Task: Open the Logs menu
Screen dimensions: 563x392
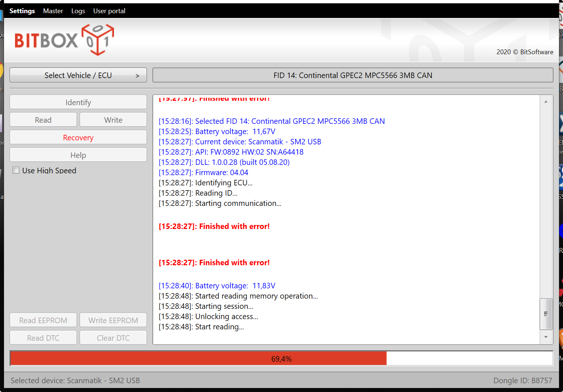Action: (x=78, y=11)
